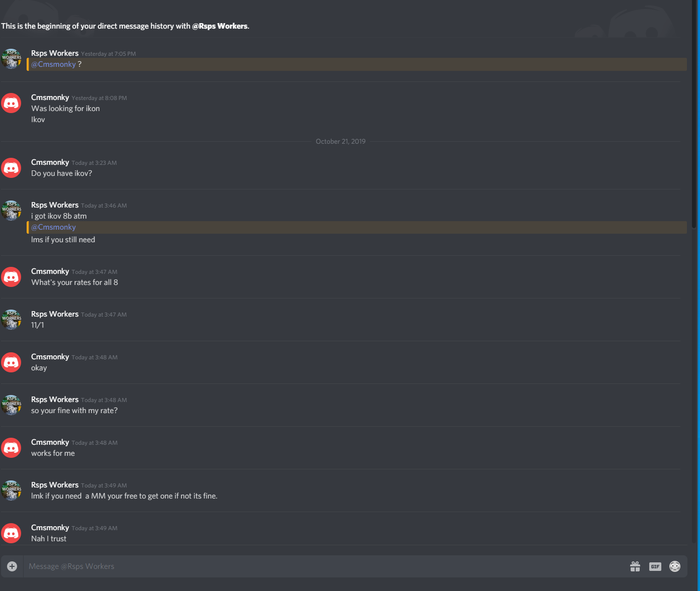Click the Cmsmonky username above "okay"
The width and height of the screenshot is (700, 591).
point(50,357)
